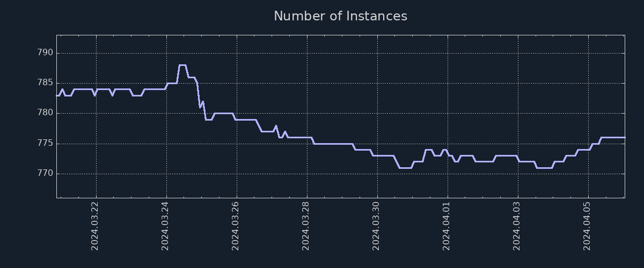Click the 790 y-axis label

click(x=45, y=53)
